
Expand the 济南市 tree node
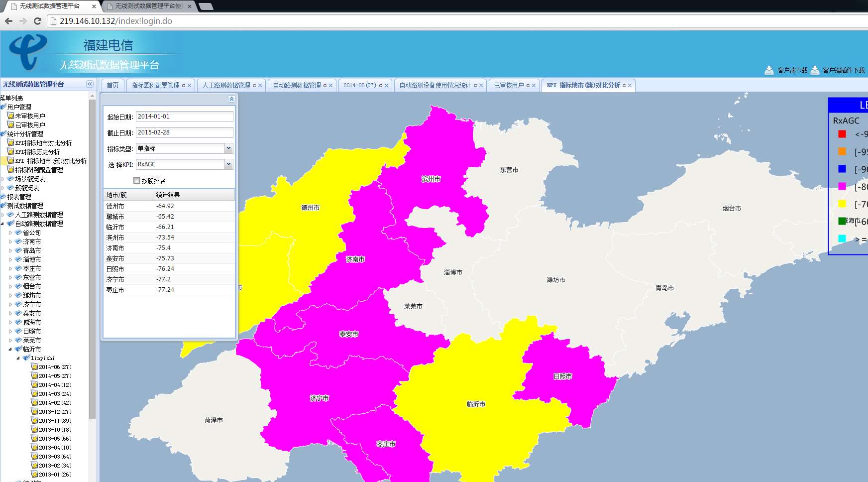(11, 241)
